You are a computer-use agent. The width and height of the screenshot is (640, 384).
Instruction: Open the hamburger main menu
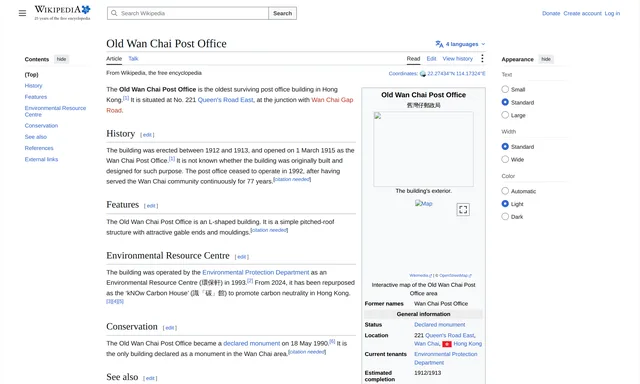[x=22, y=13]
